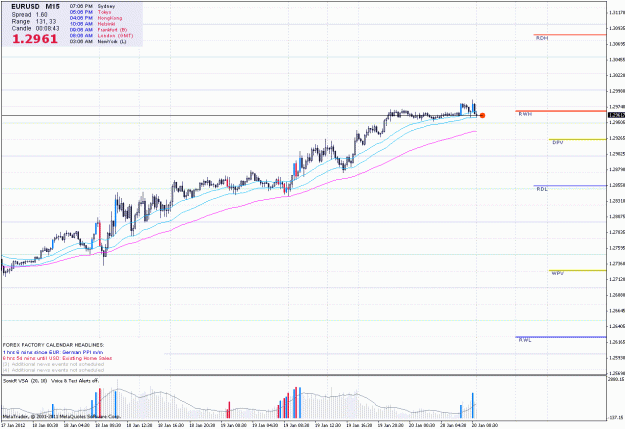This screenshot has height=429, width=625.
Task: Click the last 20 Jan 08:00 time label
Action: tap(485, 426)
